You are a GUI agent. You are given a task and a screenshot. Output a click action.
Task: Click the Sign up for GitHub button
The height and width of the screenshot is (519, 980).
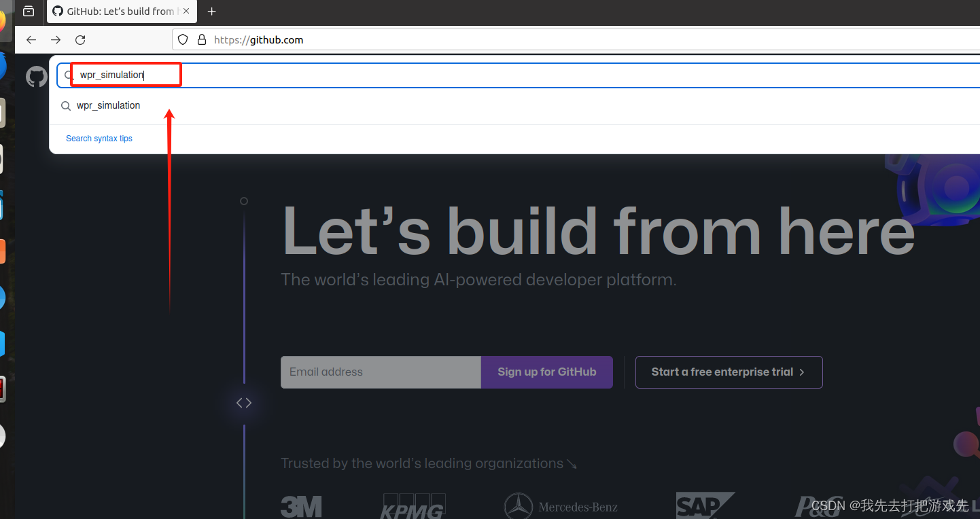(547, 372)
